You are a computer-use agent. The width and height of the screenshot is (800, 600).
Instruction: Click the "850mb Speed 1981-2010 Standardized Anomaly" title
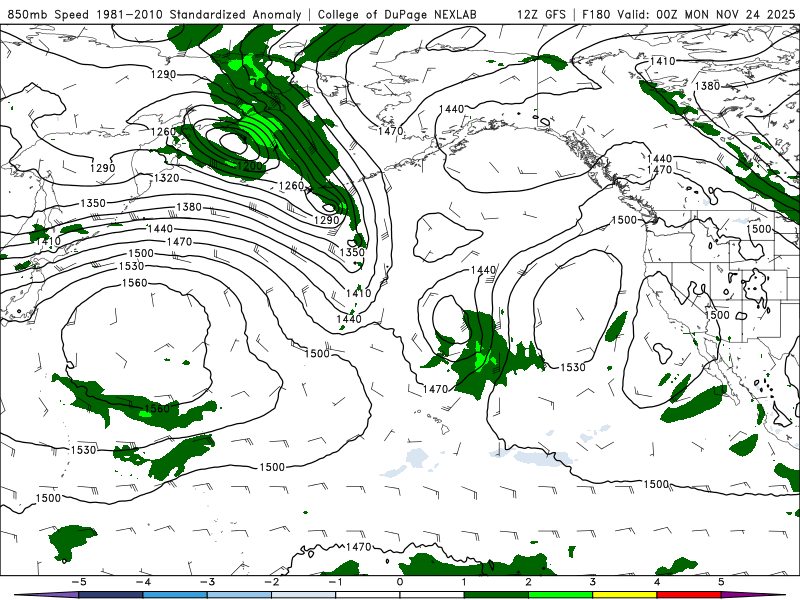click(x=154, y=14)
